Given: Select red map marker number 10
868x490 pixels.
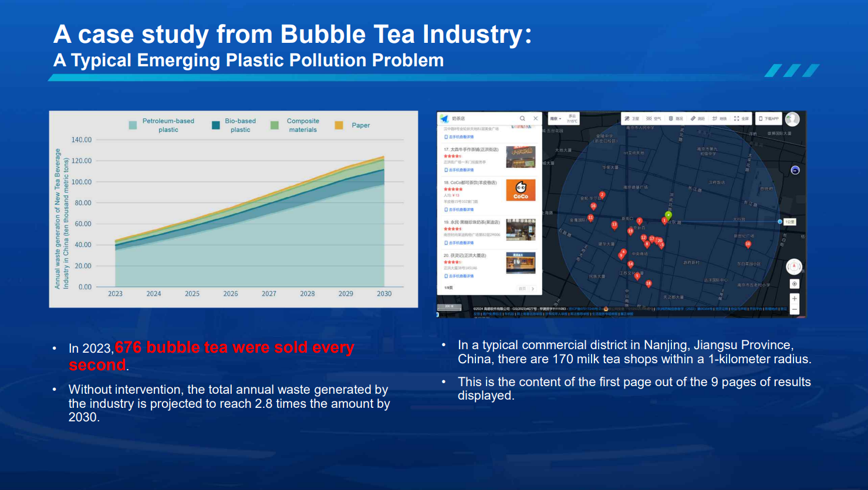Looking at the screenshot, I should click(748, 244).
